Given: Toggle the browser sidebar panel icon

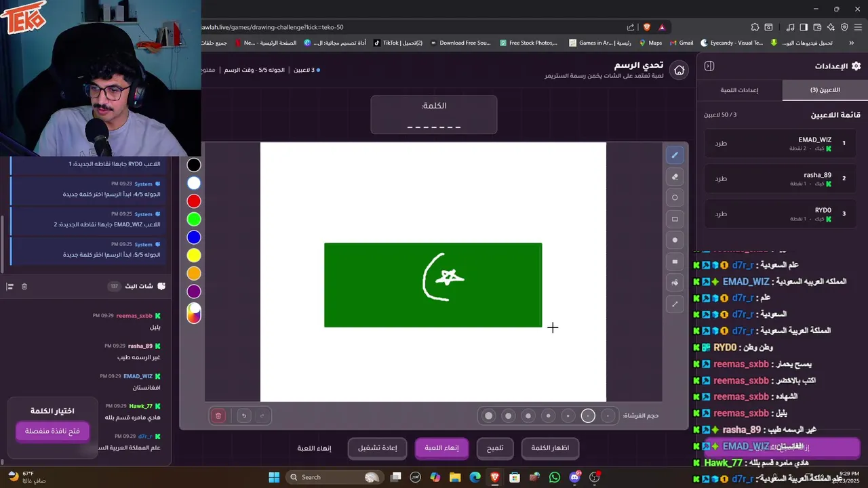Looking at the screenshot, I should pos(804,27).
